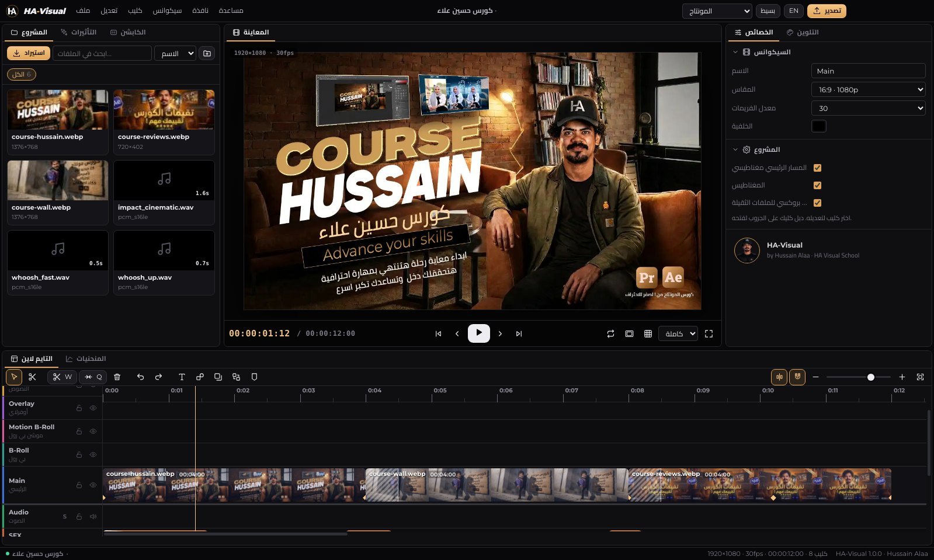934x560 pixels.
Task: Click the black background color swatch
Action: 818,126
